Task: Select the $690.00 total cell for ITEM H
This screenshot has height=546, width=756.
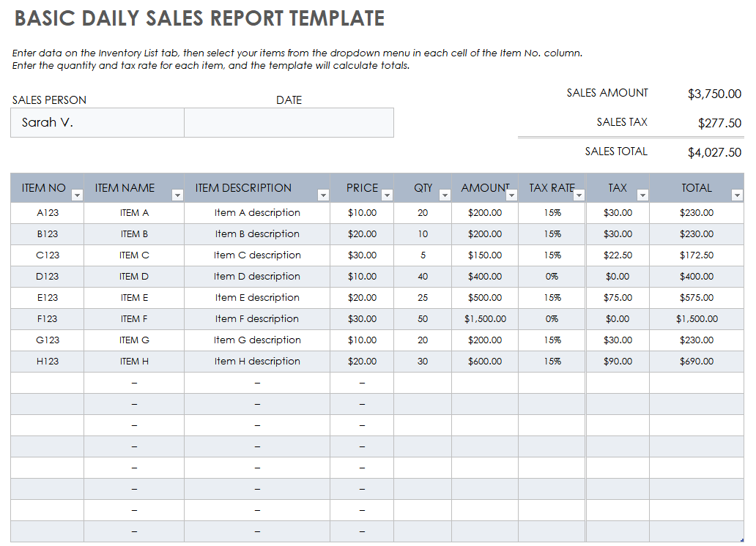Action: 696,362
